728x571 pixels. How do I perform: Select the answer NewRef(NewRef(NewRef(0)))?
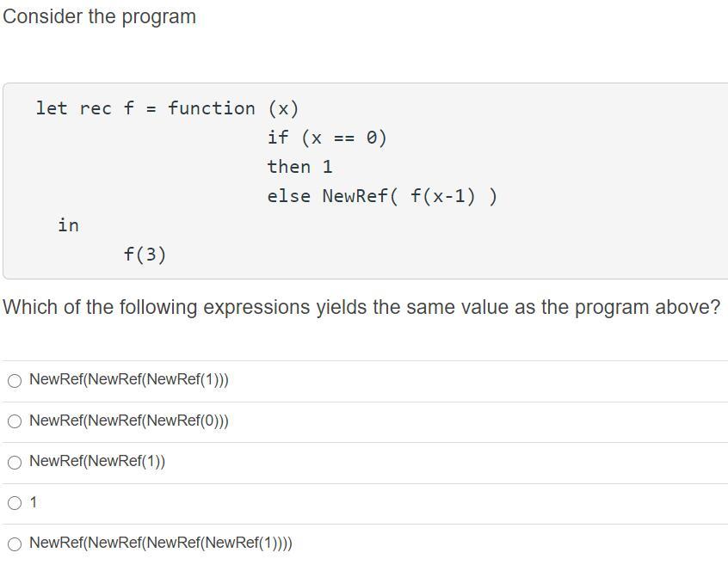[15, 421]
